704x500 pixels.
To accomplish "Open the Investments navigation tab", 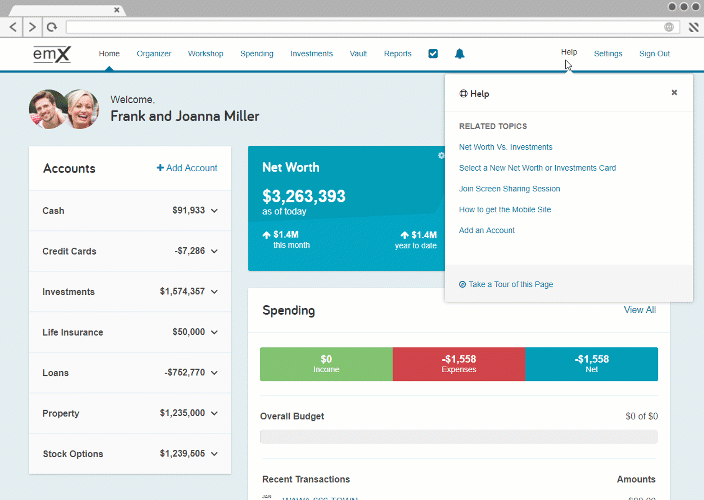I will [x=312, y=53].
